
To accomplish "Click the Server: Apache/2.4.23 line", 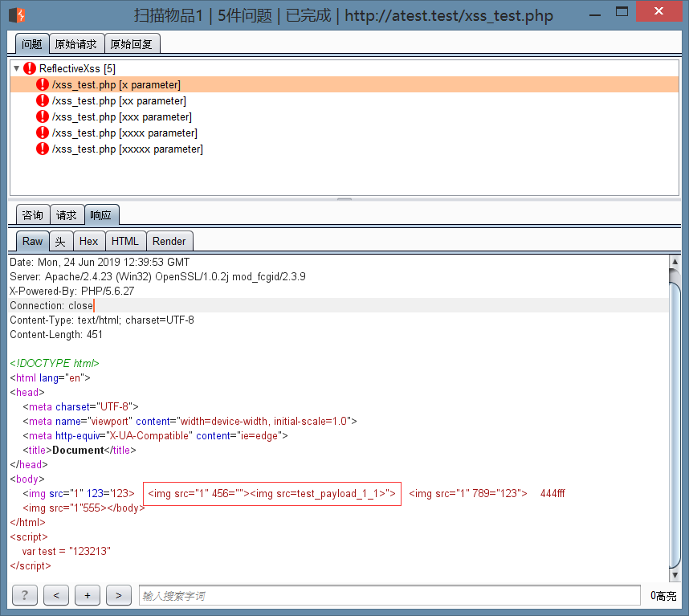I will [x=157, y=276].
